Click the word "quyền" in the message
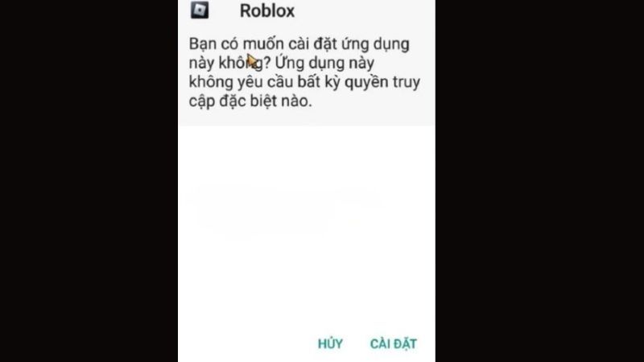Screen dimensions: 644x362 tap(366, 83)
